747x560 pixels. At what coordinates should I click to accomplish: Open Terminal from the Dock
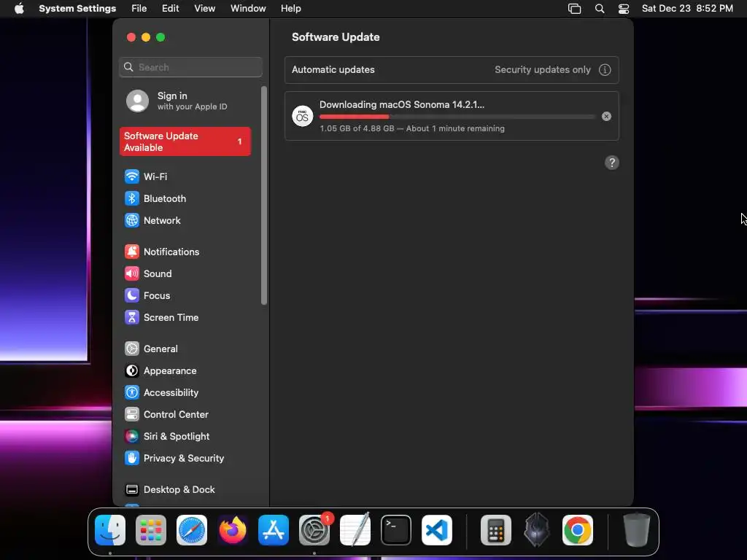point(396,530)
